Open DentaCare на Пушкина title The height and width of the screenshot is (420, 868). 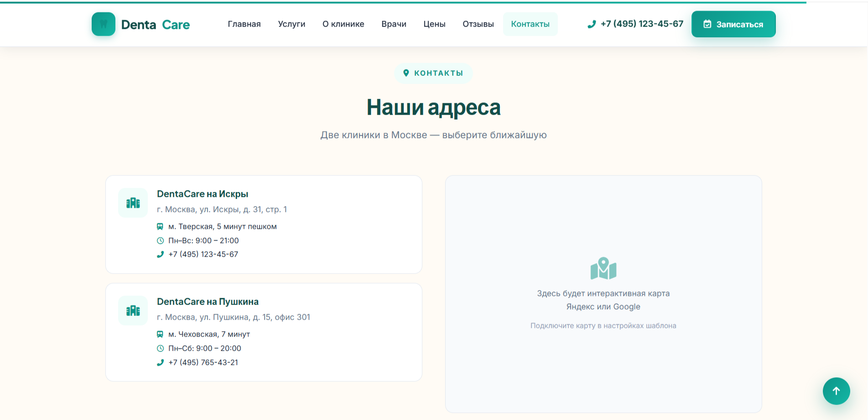click(x=208, y=302)
